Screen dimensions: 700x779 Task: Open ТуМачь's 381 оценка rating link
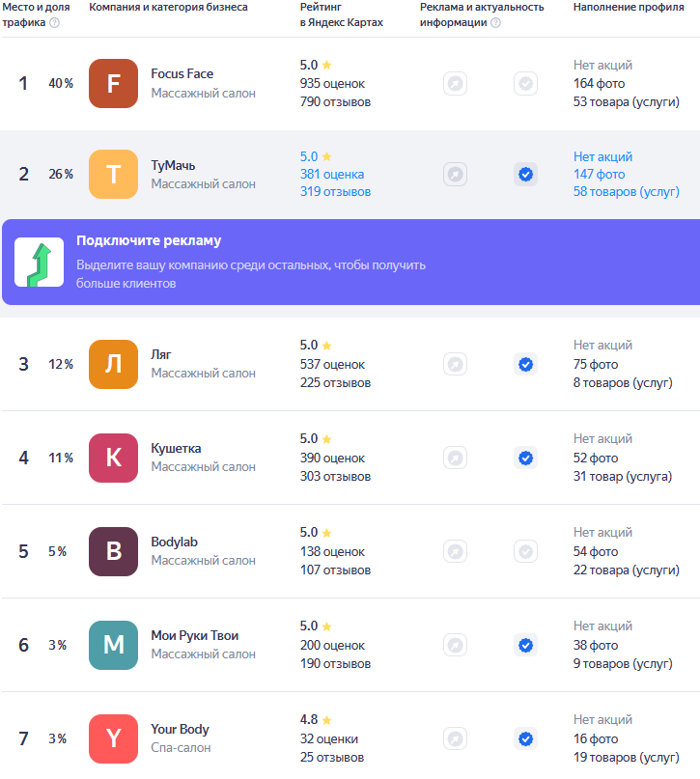point(332,175)
